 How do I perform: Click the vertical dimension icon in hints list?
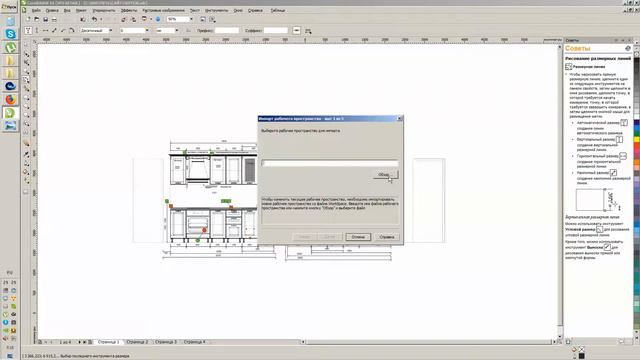[x=619, y=139]
